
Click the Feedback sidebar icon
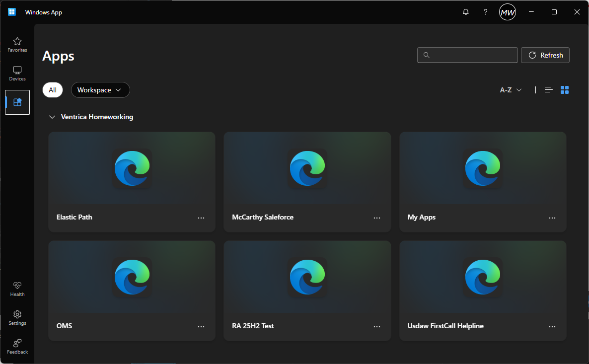(x=17, y=346)
